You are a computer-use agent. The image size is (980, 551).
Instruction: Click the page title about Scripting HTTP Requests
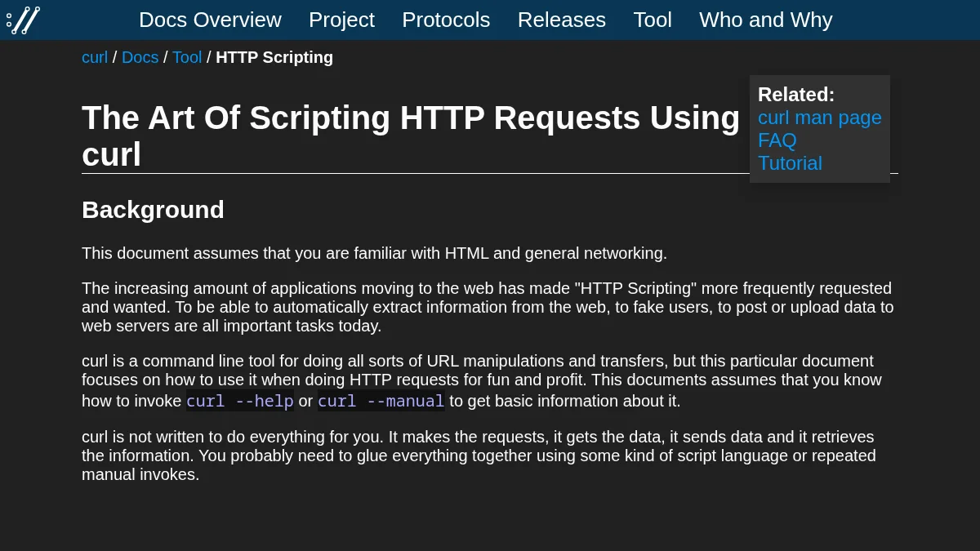tap(411, 136)
